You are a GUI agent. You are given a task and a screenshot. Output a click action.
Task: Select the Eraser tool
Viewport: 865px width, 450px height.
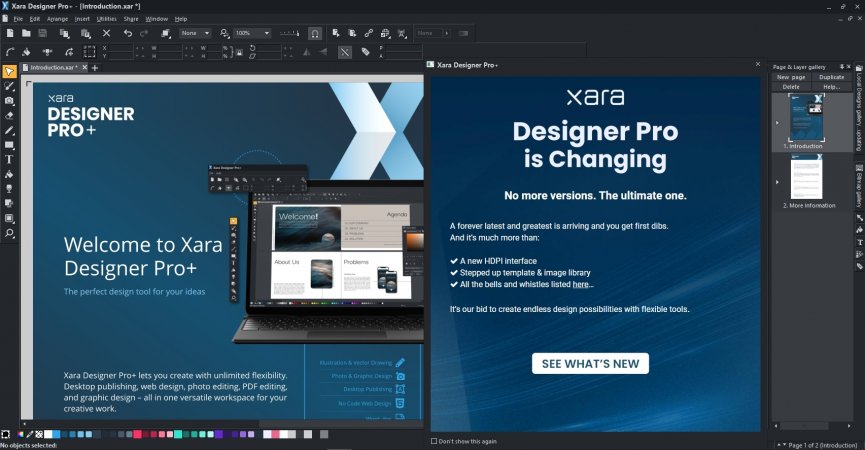9,116
